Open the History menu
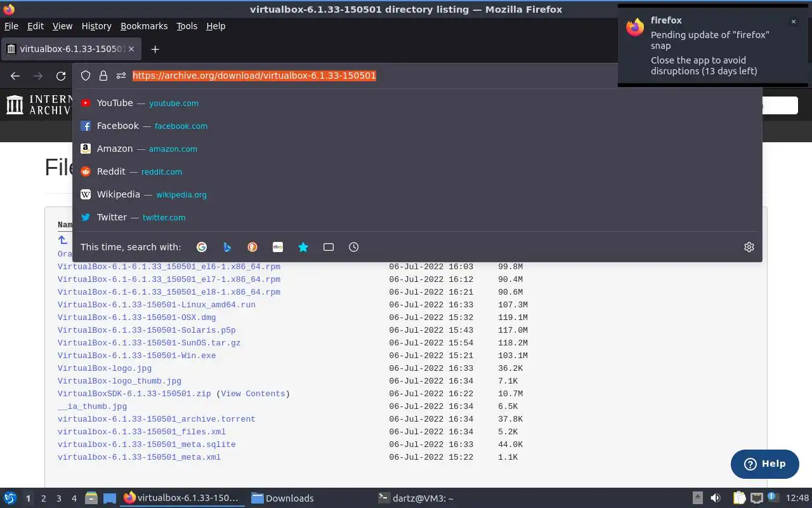The width and height of the screenshot is (812, 508). 96,26
